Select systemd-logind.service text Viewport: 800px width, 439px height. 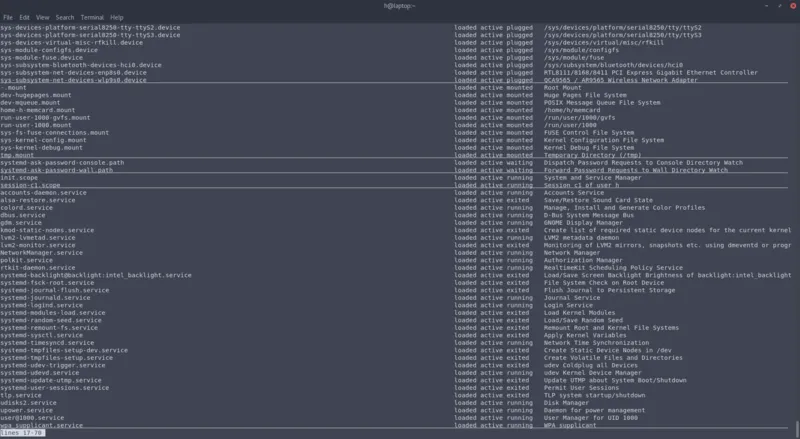click(x=41, y=305)
